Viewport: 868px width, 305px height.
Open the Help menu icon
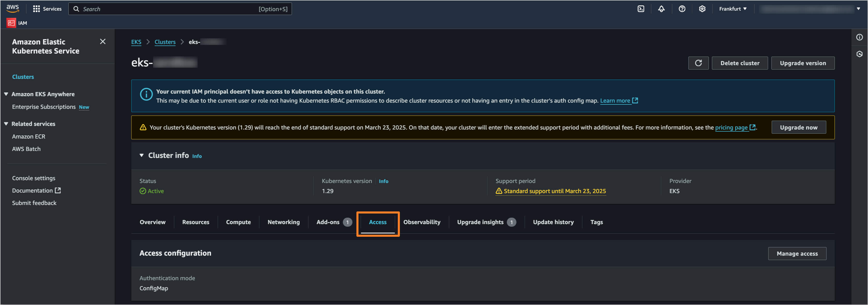click(682, 9)
